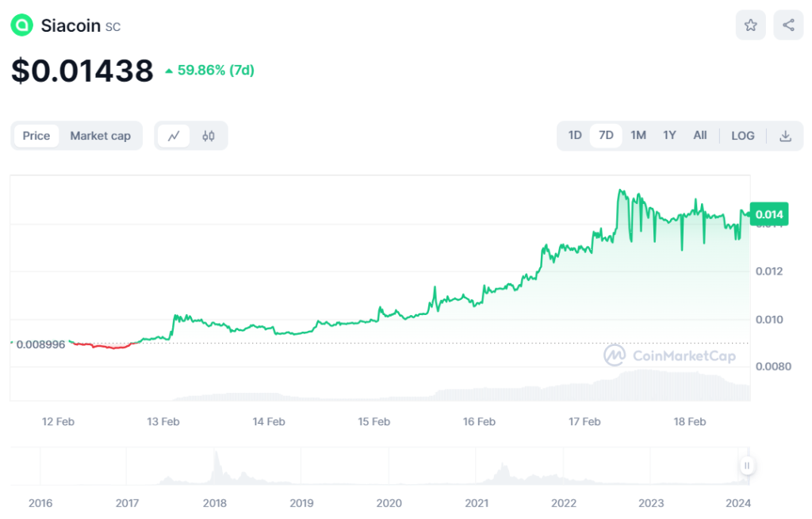Viewport: 812px width, 519px height.
Task: Click the 13 Feb date label
Action: click(163, 422)
